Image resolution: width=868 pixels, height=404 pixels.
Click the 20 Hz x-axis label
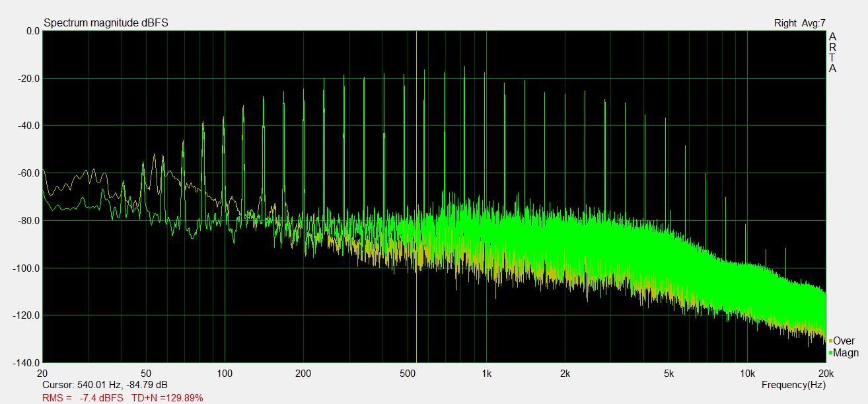click(x=43, y=374)
